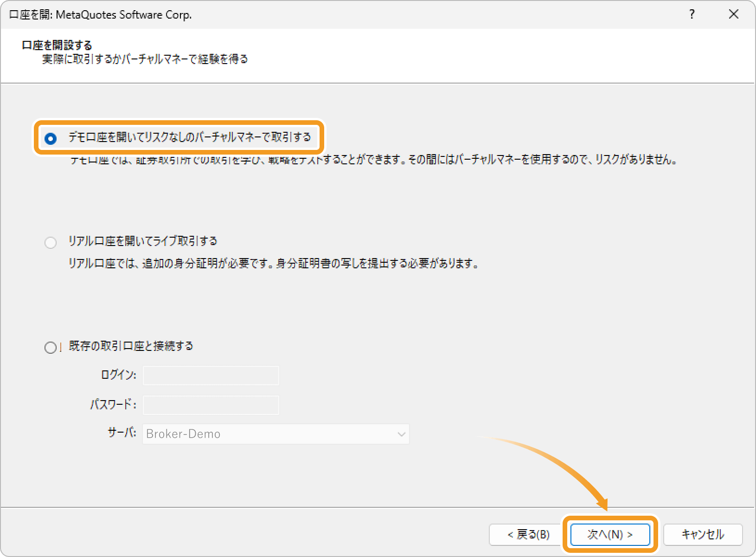Click into the パスワード input field
756x557 pixels.
pyautogui.click(x=211, y=405)
